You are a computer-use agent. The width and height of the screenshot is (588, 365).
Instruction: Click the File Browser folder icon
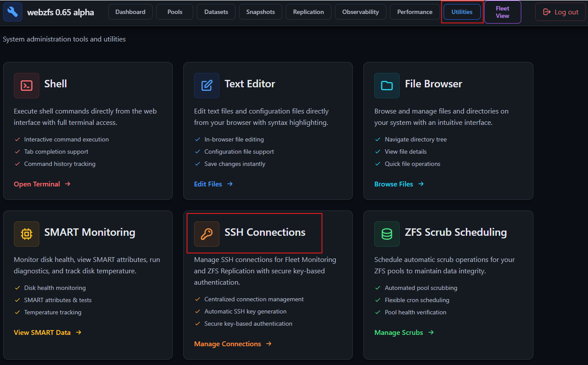(x=387, y=86)
